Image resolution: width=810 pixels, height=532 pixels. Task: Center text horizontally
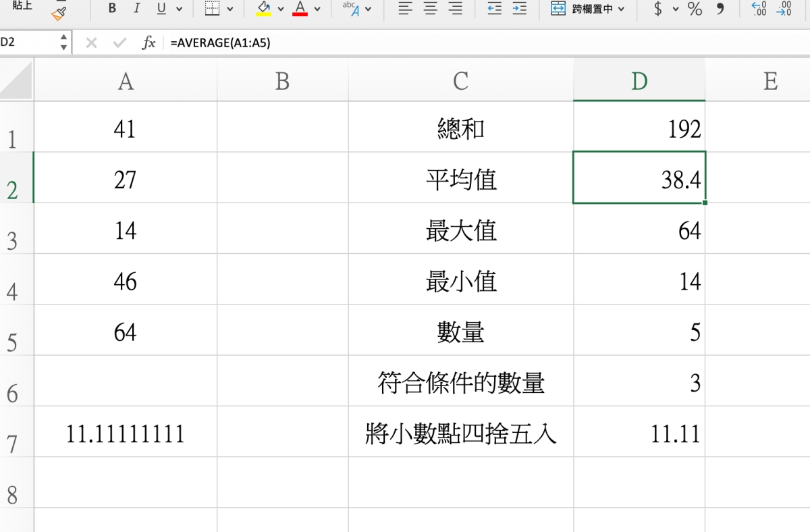[431, 9]
